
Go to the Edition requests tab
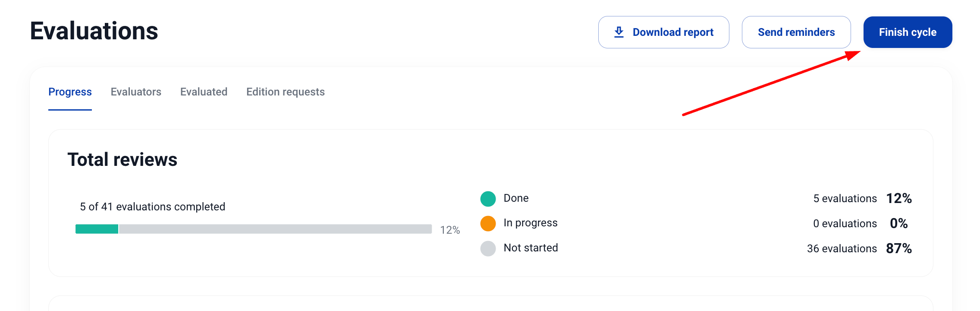[285, 92]
